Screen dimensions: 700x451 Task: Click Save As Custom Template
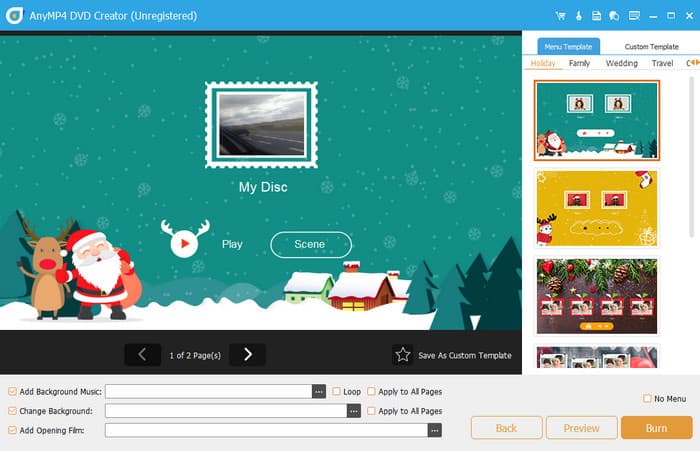coord(465,355)
